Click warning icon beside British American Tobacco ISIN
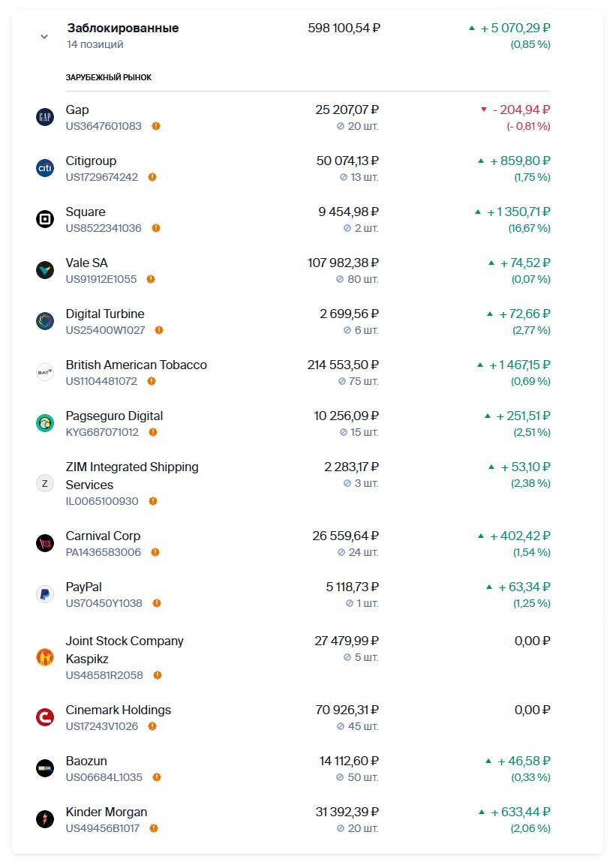616x868 pixels. 152,381
